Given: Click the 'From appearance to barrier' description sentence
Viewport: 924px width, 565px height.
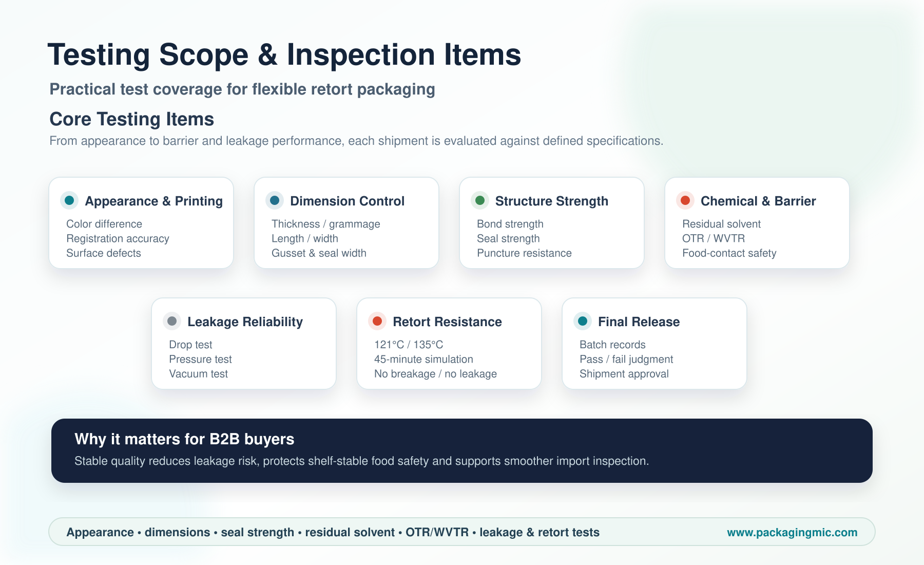Looking at the screenshot, I should 356,141.
